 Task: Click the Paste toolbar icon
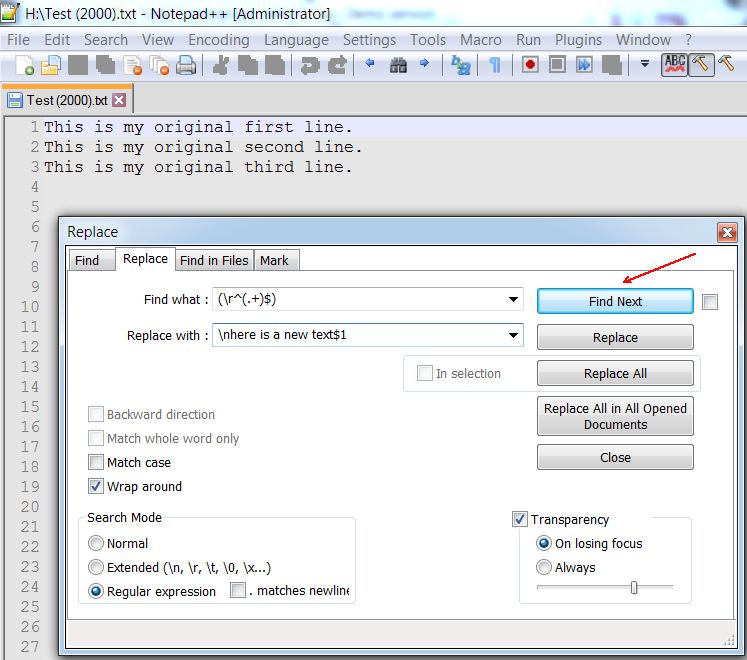274,65
